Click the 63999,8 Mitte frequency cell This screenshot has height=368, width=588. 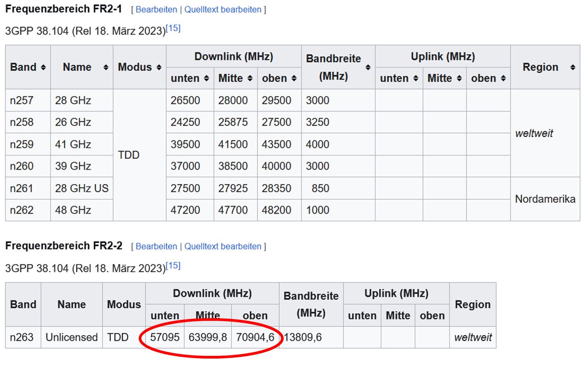click(208, 337)
